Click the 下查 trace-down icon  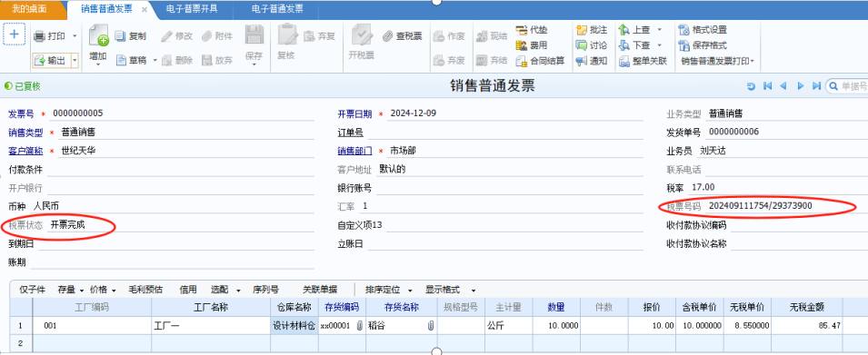pyautogui.click(x=624, y=45)
